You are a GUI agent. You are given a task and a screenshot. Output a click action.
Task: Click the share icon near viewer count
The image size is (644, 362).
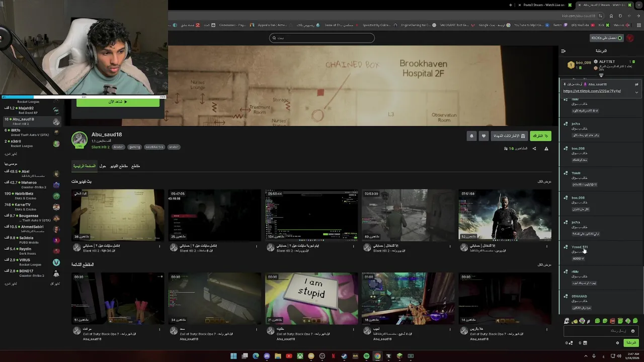coord(534,148)
